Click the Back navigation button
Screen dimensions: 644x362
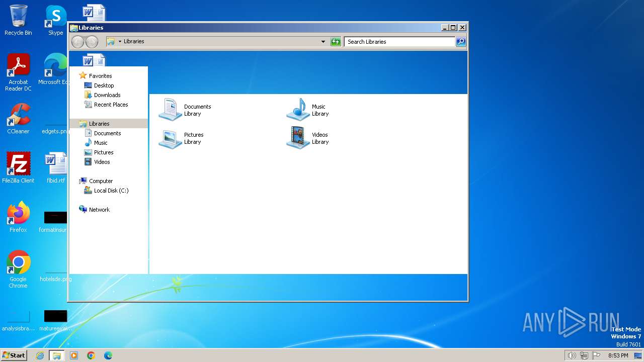pos(77,42)
